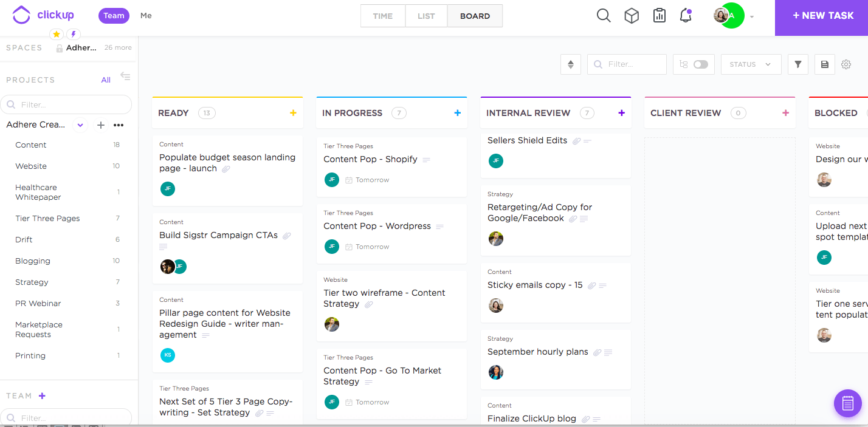Switch to Team view toggle
Image resolution: width=868 pixels, height=427 pixels.
tap(114, 16)
